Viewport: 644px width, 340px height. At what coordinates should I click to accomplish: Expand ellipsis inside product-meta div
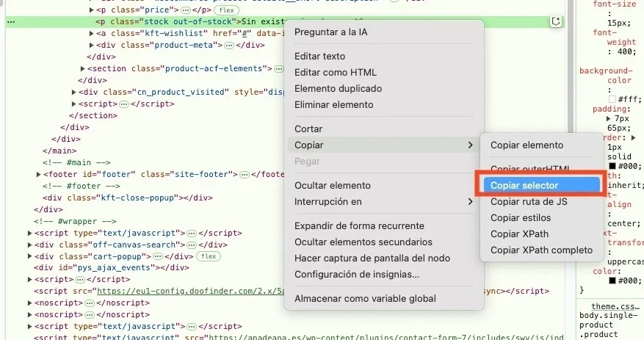229,46
